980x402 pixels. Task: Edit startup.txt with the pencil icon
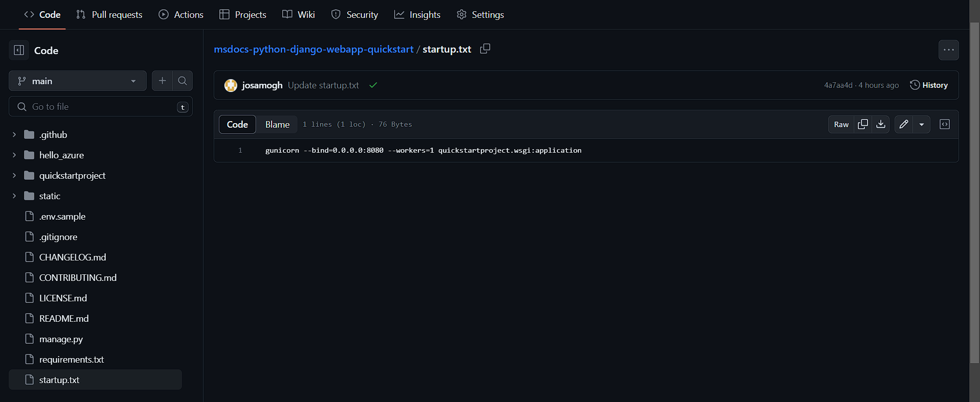pos(904,124)
